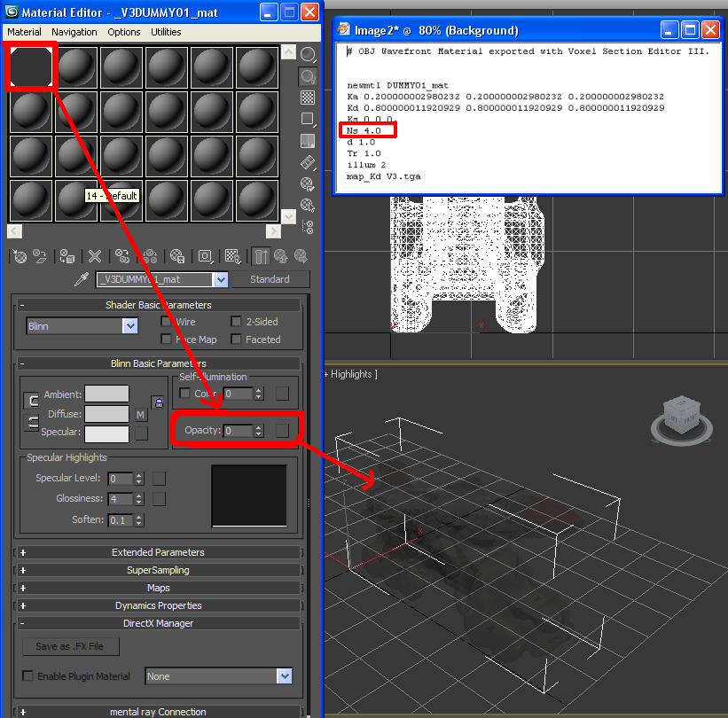Enable the 2-Sided checkbox
Screen dimensions: 728x718
click(x=237, y=322)
